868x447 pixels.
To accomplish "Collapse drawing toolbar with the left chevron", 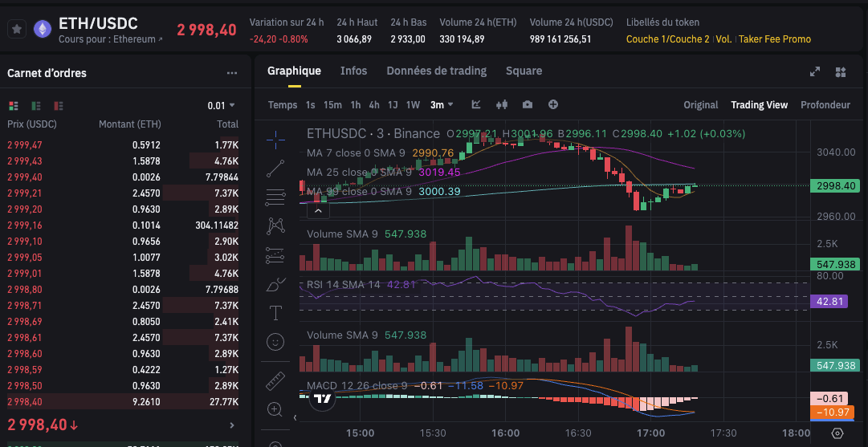I will (x=295, y=418).
